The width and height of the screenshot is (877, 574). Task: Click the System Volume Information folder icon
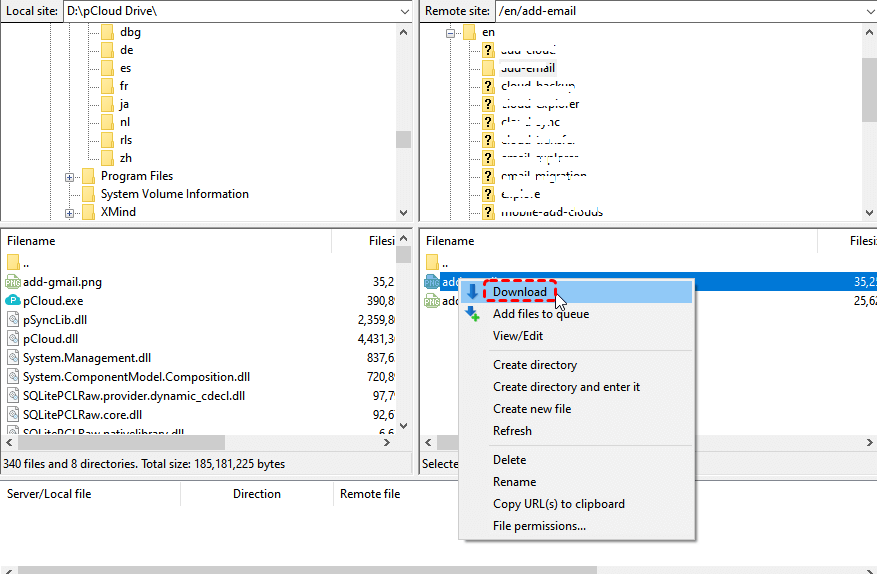coord(88,194)
